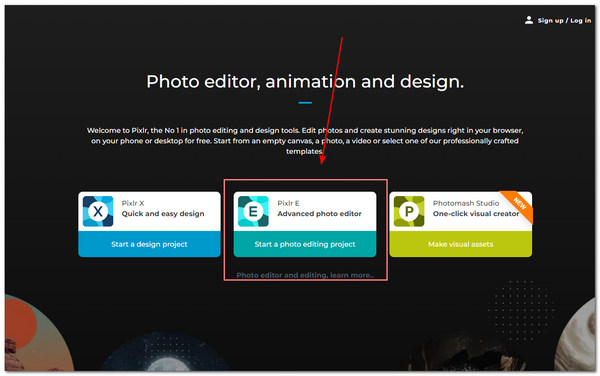600x376 pixels.
Task: Open Sign up / Log in
Action: click(564, 21)
